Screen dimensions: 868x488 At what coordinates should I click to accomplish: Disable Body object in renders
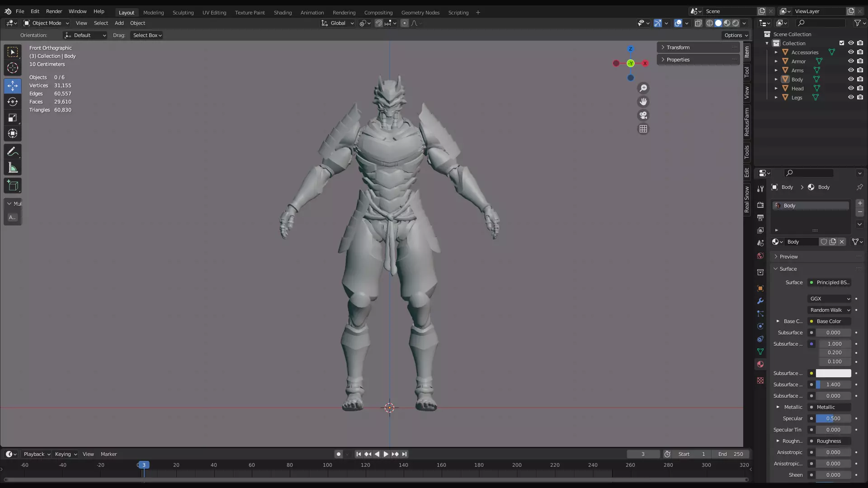point(860,79)
